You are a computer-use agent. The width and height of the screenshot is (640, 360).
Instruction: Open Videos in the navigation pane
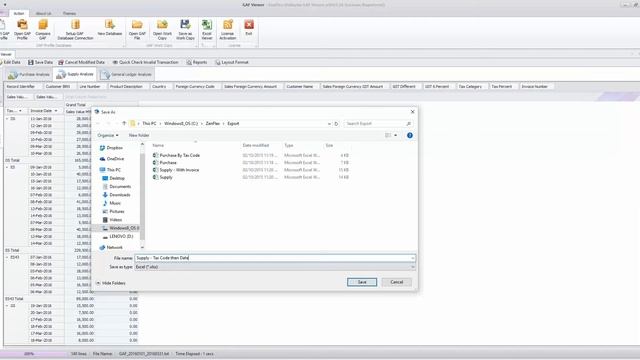pyautogui.click(x=112, y=220)
